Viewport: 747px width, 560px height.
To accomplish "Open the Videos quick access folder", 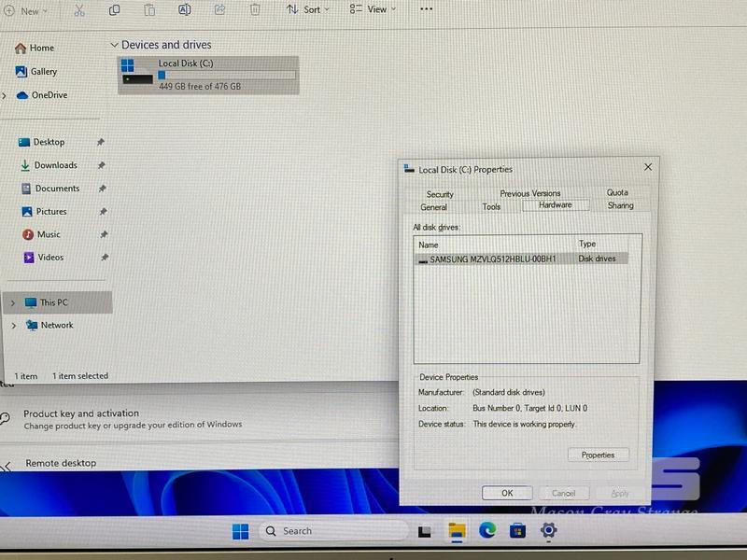I will pyautogui.click(x=43, y=258).
